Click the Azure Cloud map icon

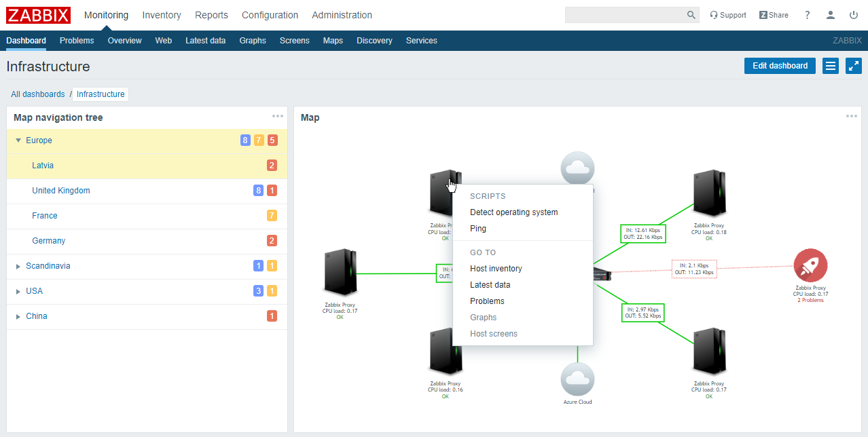(x=577, y=379)
